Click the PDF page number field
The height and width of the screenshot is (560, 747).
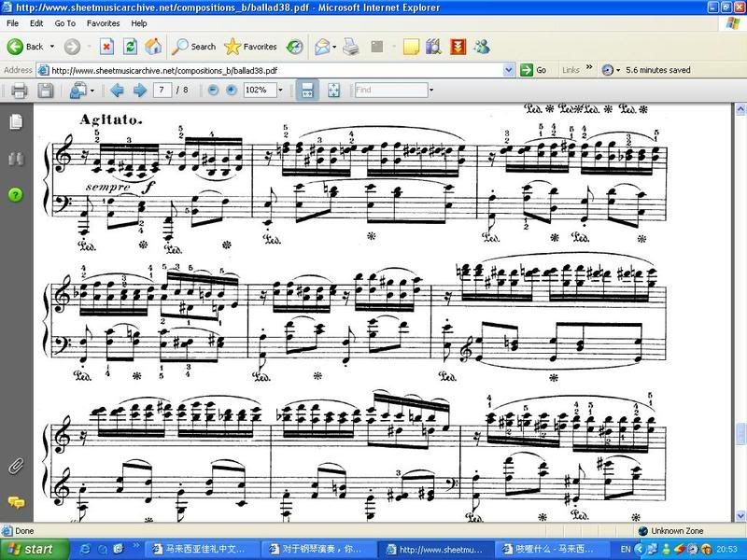click(165, 91)
